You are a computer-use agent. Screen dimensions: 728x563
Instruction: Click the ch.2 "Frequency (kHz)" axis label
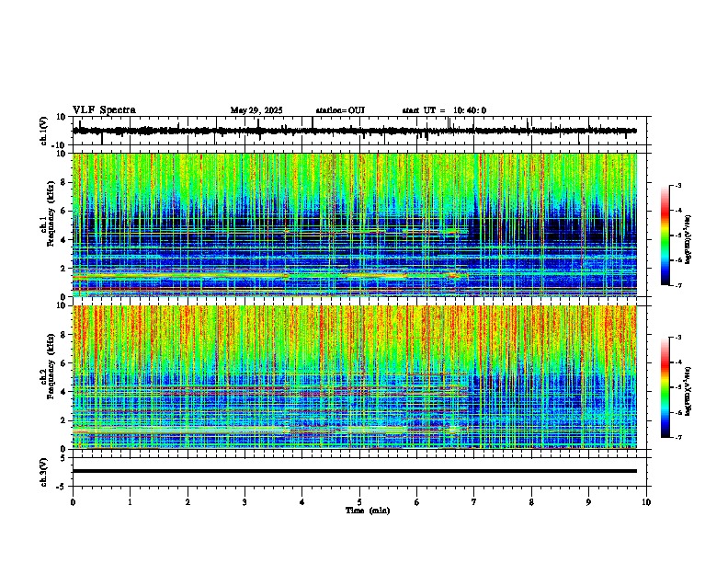coord(51,366)
